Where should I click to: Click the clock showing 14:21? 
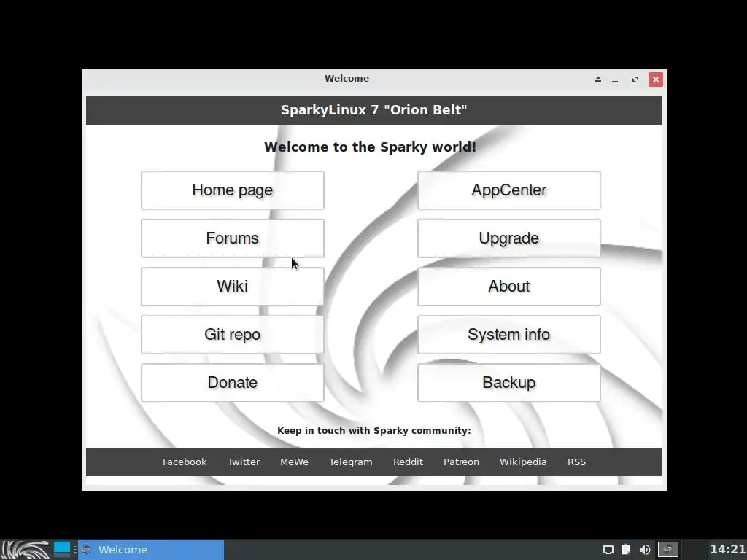(727, 550)
